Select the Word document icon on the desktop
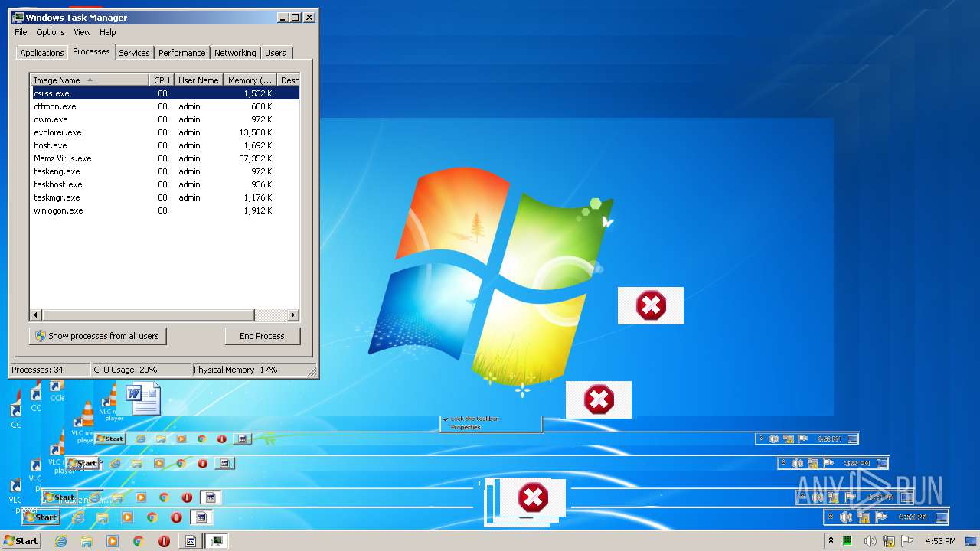The height and width of the screenshot is (551, 980). tap(143, 399)
